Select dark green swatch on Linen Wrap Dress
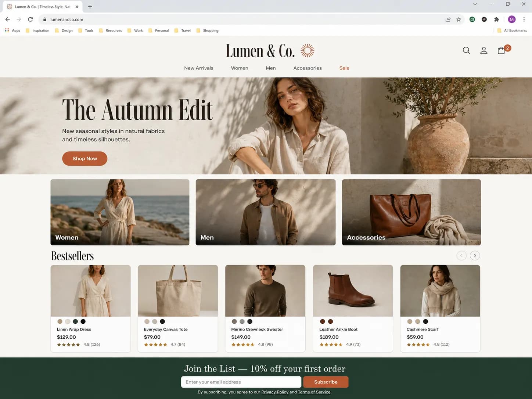The image size is (532, 399). [75, 321]
